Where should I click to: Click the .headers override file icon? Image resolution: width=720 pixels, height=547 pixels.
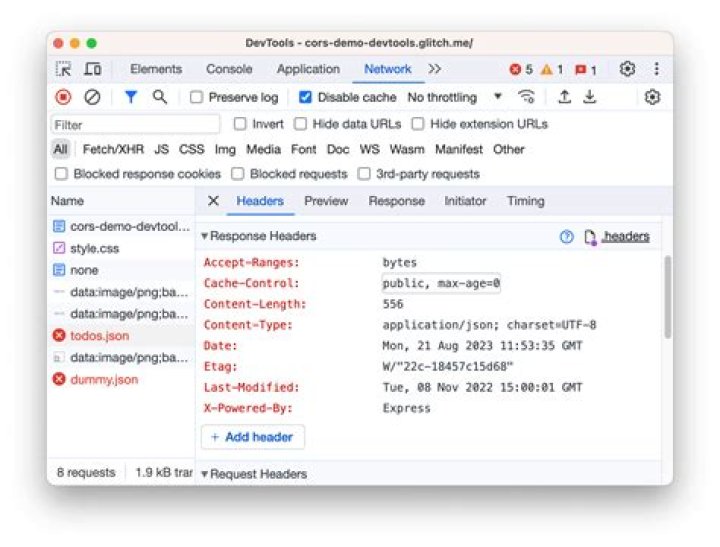click(x=590, y=237)
